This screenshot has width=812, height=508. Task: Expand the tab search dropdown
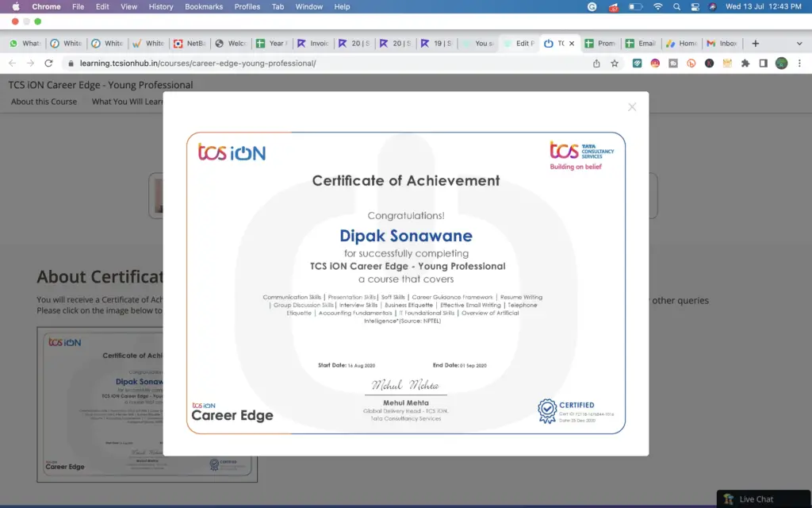point(799,44)
